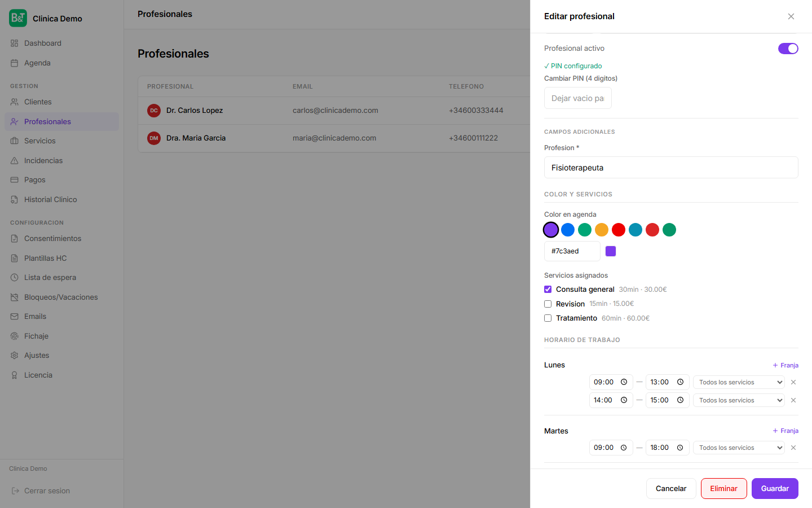Go to Agenda in sidebar
The height and width of the screenshot is (508, 812).
[x=61, y=63]
